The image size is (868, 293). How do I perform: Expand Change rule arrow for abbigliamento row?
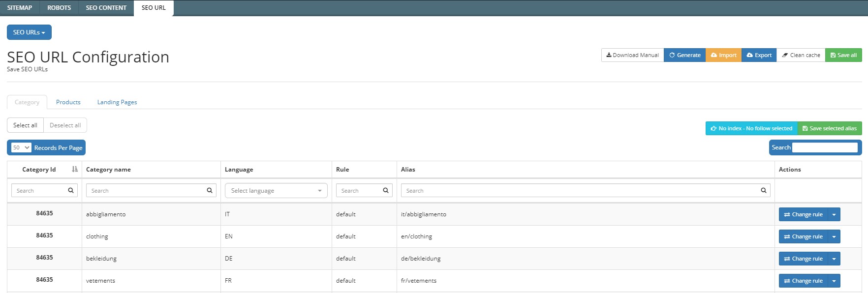(834, 215)
